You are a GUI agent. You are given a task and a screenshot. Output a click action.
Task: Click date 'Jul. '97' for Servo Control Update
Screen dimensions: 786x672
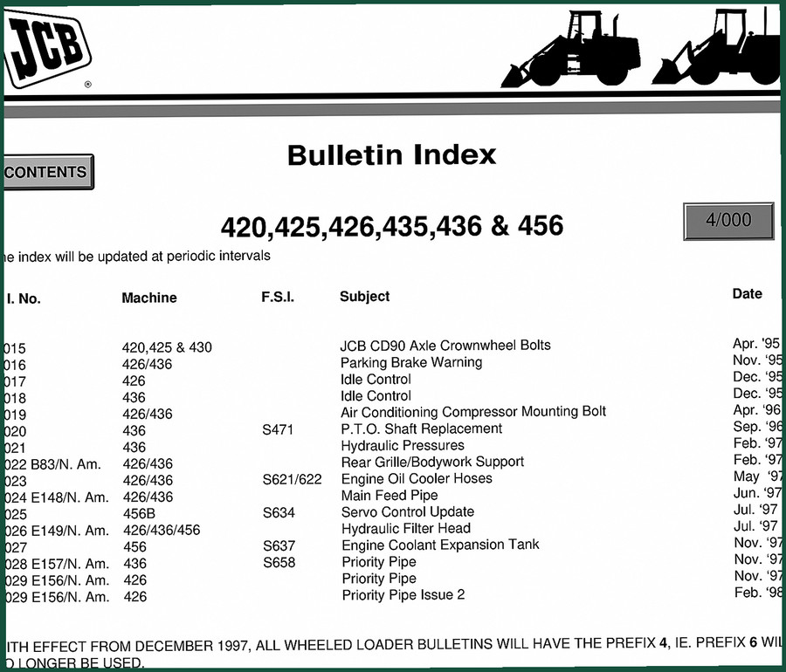point(755,510)
